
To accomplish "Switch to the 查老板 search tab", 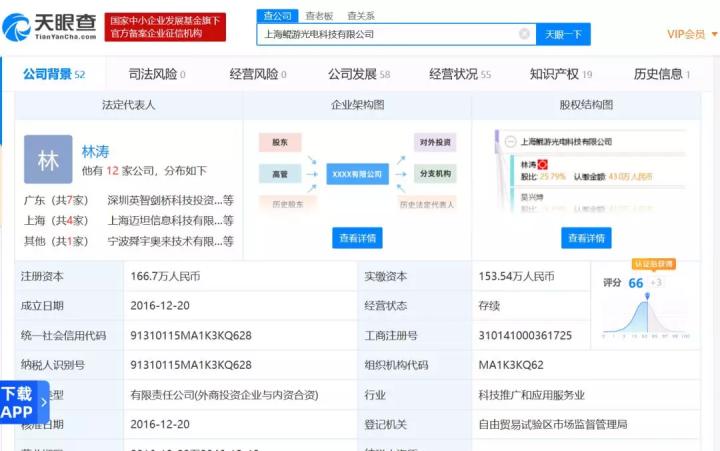I will point(319,16).
